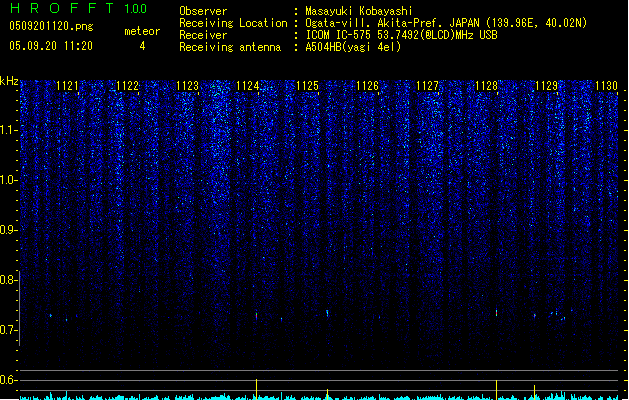Click the gray frequency range bar on left axis
This screenshot has width=629, height=400.
19,308
